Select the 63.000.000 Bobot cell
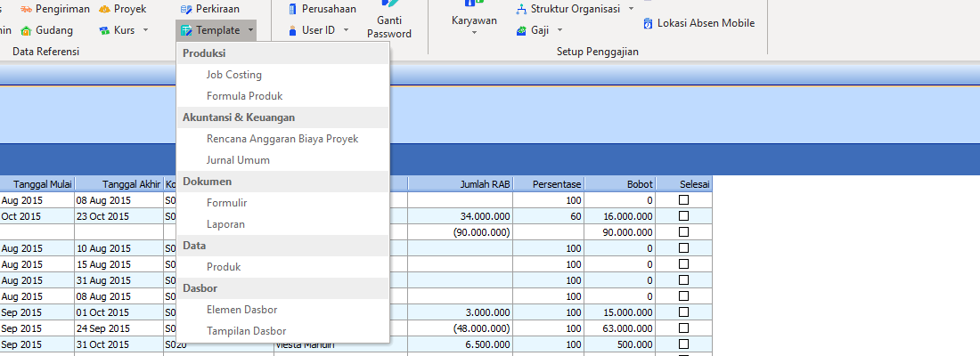The height and width of the screenshot is (356, 980). 621,328
